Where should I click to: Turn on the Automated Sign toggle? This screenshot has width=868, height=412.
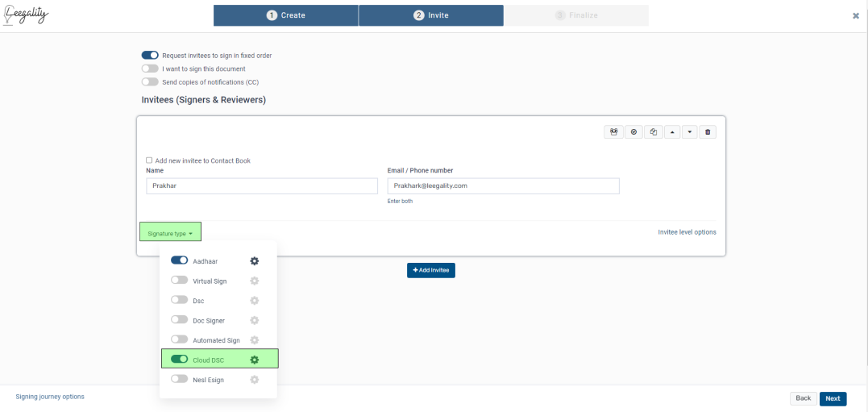[x=180, y=339]
